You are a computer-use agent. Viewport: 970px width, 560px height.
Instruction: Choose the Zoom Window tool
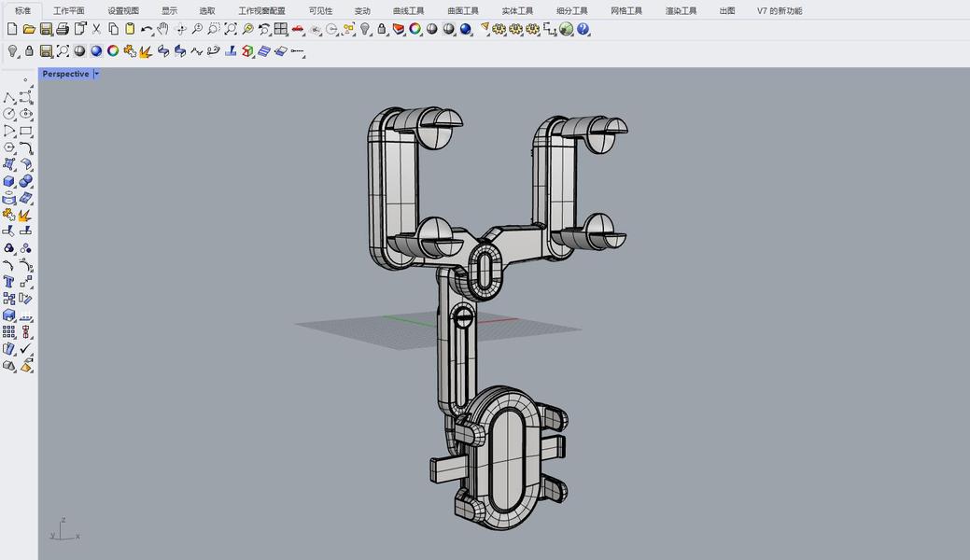coord(214,29)
